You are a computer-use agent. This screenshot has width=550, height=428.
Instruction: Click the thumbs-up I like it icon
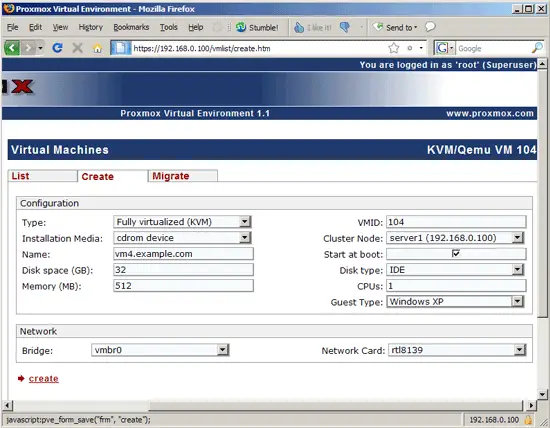(299, 27)
